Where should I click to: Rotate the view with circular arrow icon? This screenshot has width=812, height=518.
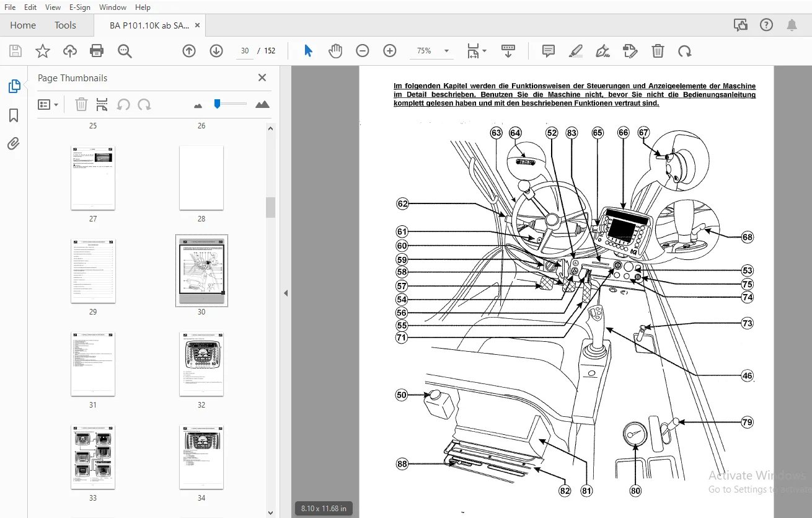[x=685, y=51]
